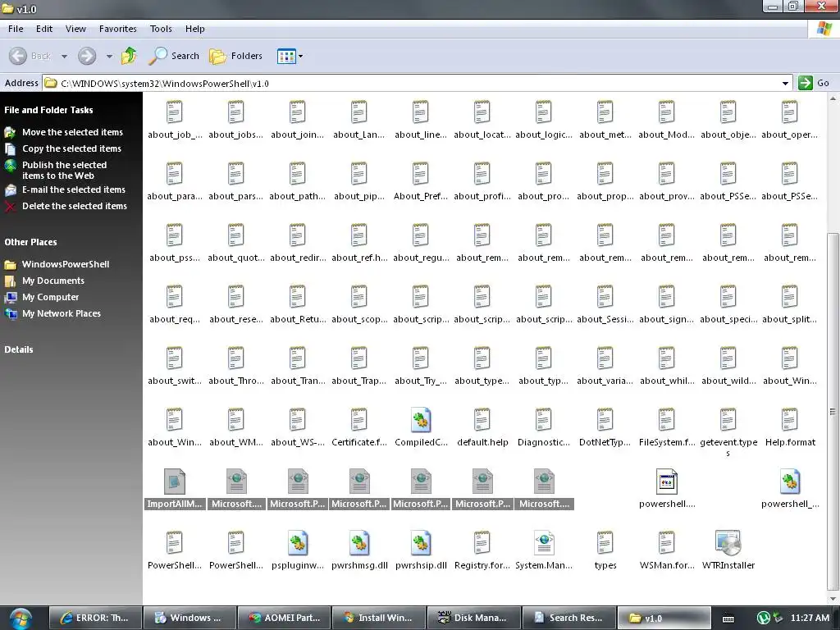
Task: Select the about_Try_... file icon
Action: 421,358
